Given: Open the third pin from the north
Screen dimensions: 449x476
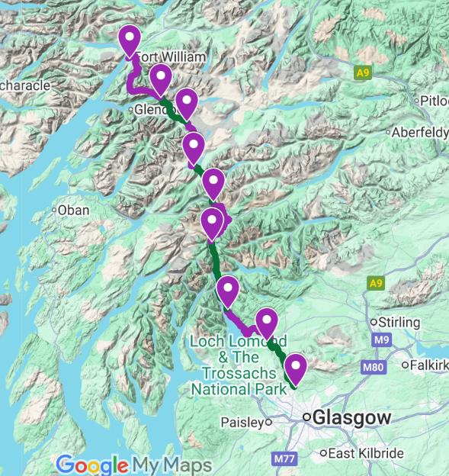Looking at the screenshot, I should 187,105.
